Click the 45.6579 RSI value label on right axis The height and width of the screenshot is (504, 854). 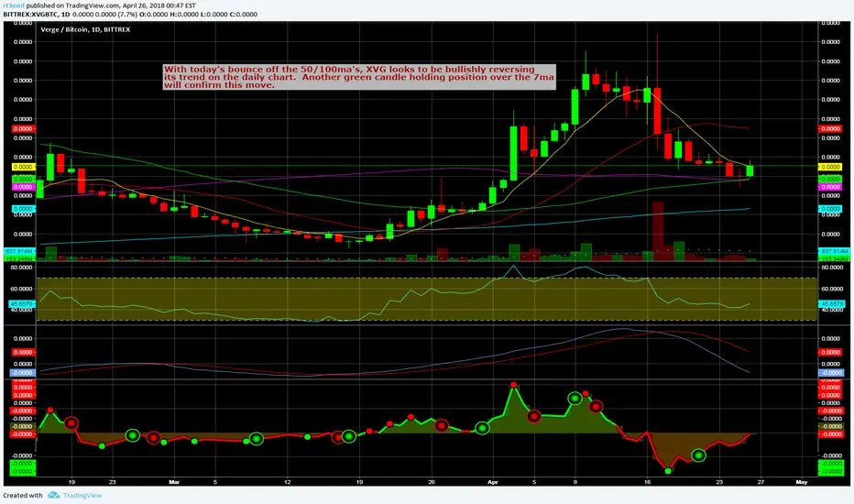pos(831,303)
